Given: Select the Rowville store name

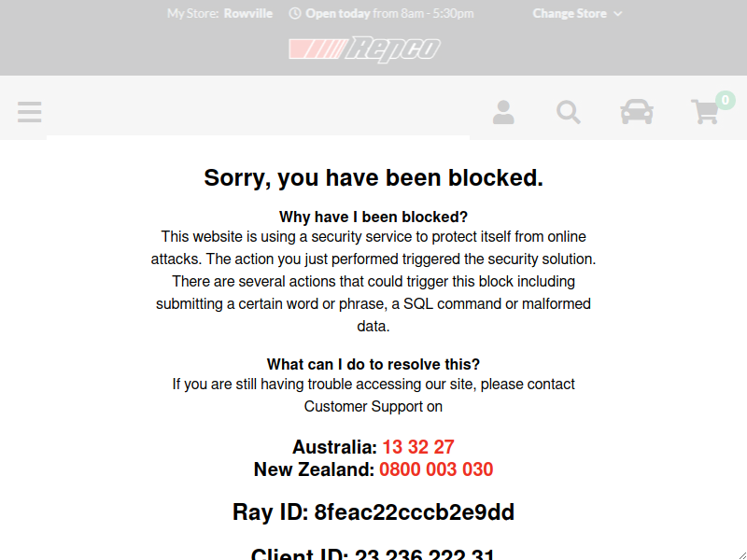Looking at the screenshot, I should pos(248,13).
